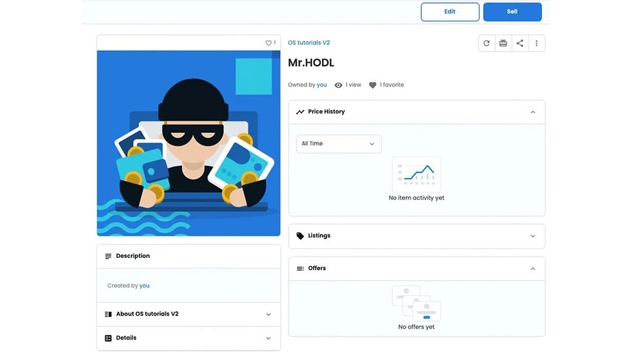The width and height of the screenshot is (644, 356).
Task: Open the OS tutorials V2 collection link
Action: click(x=309, y=43)
